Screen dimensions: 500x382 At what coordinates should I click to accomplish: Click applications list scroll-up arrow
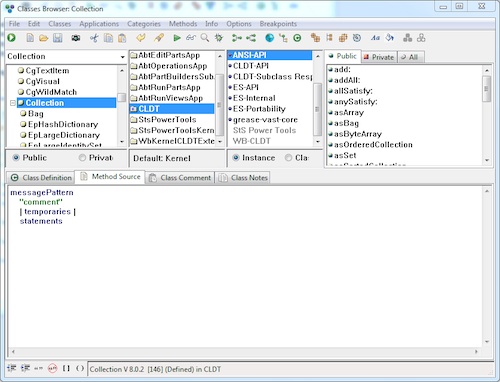(x=220, y=56)
